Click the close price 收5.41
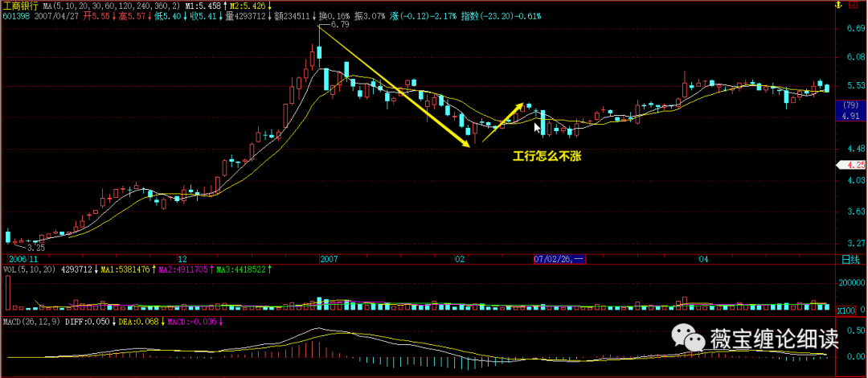The width and height of the screenshot is (868, 378). [x=202, y=17]
